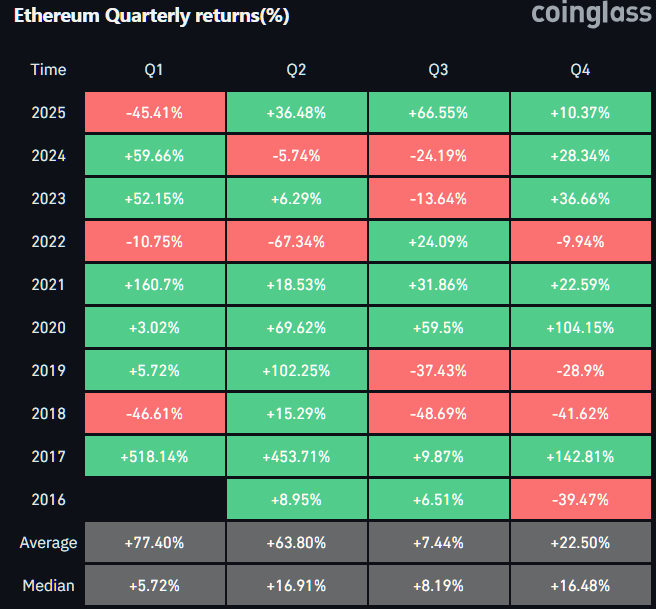Select the 2022 Q2 cell showing -67.34%
This screenshot has width=656, height=609.
tap(296, 241)
